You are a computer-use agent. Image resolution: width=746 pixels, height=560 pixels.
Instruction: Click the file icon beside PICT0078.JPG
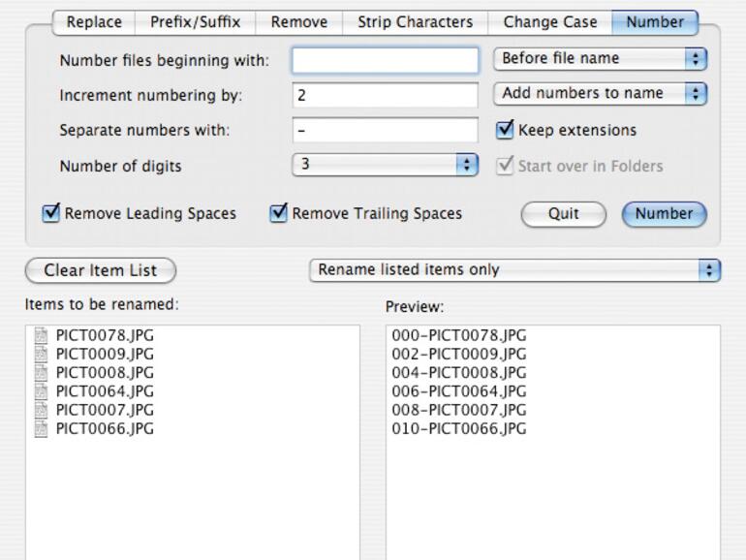coord(41,335)
